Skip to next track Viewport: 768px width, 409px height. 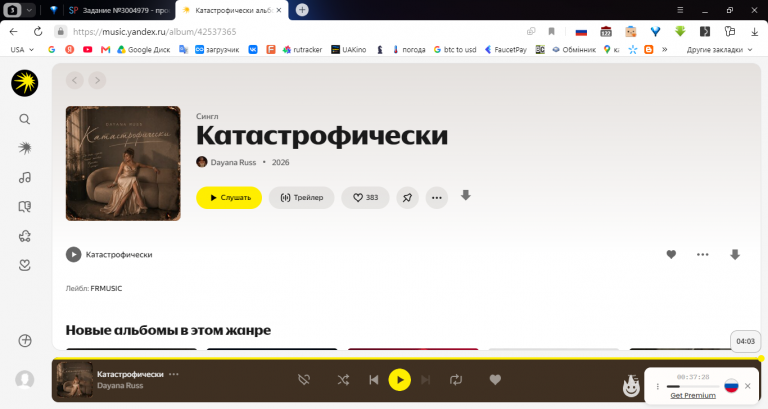click(x=426, y=380)
